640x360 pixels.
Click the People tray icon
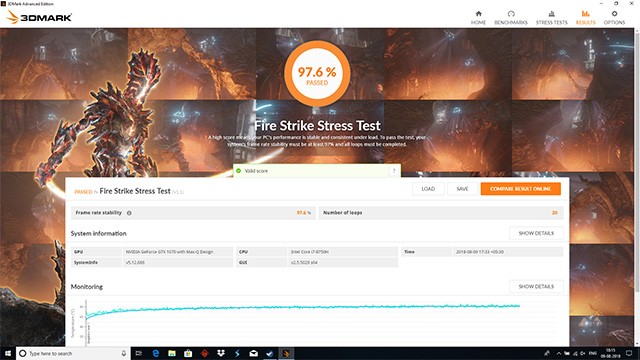coord(547,353)
